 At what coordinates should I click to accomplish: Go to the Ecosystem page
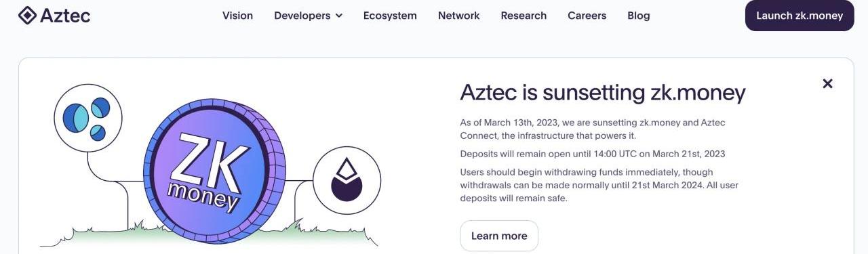[x=390, y=16]
